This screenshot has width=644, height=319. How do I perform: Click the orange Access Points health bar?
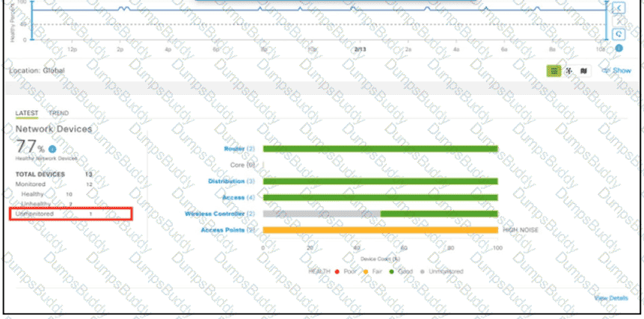click(x=380, y=230)
